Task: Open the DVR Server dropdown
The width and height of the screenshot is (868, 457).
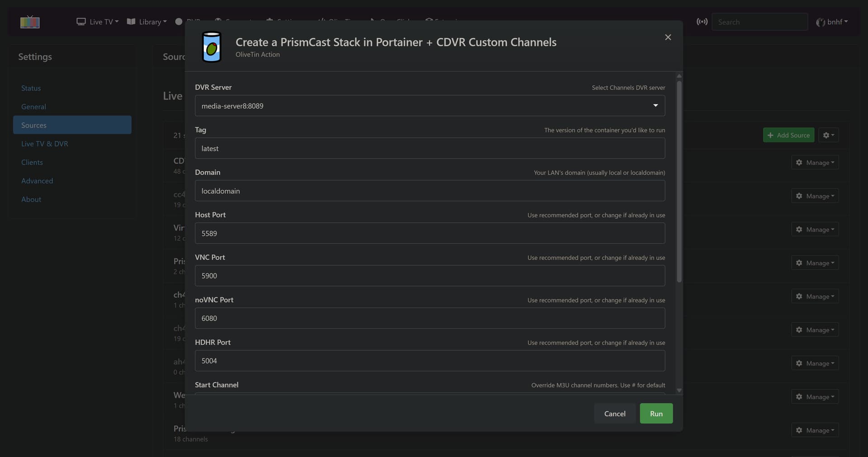Action: click(x=429, y=106)
